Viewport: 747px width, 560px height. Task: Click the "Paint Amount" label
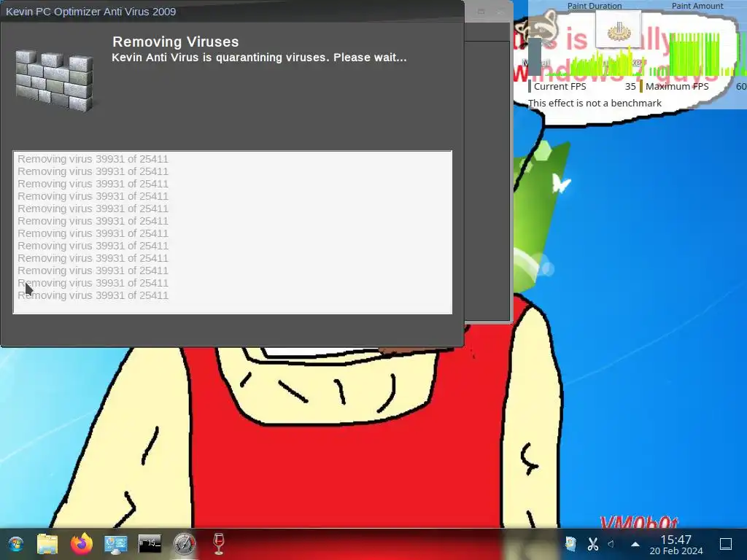(697, 6)
